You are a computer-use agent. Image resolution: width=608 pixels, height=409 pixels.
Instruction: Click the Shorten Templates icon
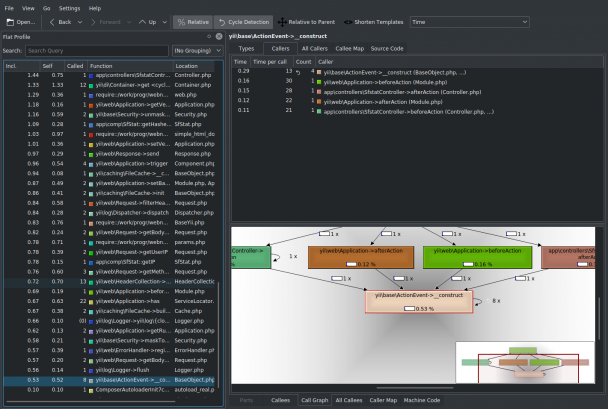pos(348,22)
